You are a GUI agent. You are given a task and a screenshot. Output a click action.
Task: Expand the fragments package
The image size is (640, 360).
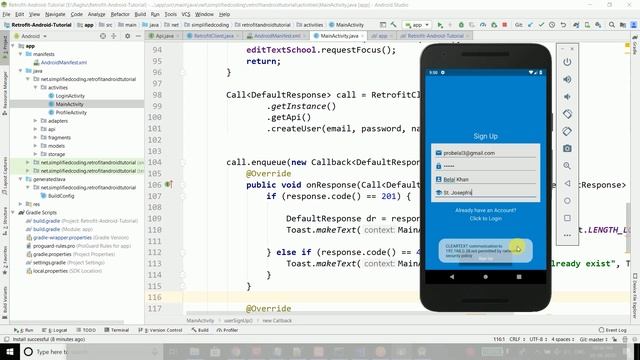point(35,138)
